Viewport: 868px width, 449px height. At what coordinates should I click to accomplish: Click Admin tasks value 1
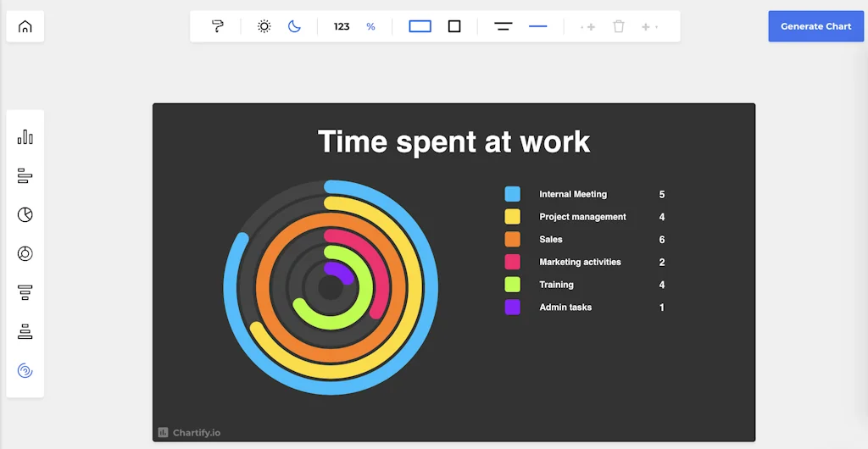[661, 308]
